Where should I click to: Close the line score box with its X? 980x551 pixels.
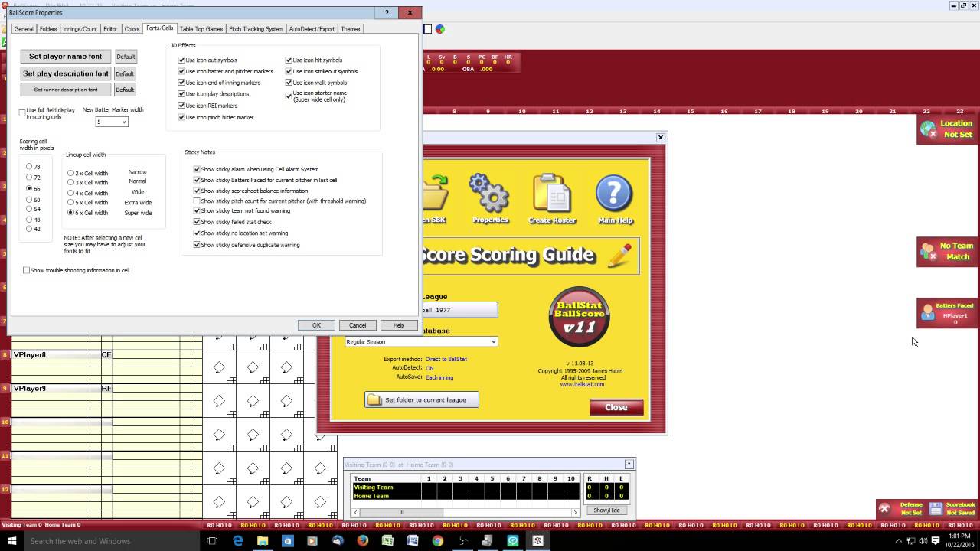(x=629, y=464)
